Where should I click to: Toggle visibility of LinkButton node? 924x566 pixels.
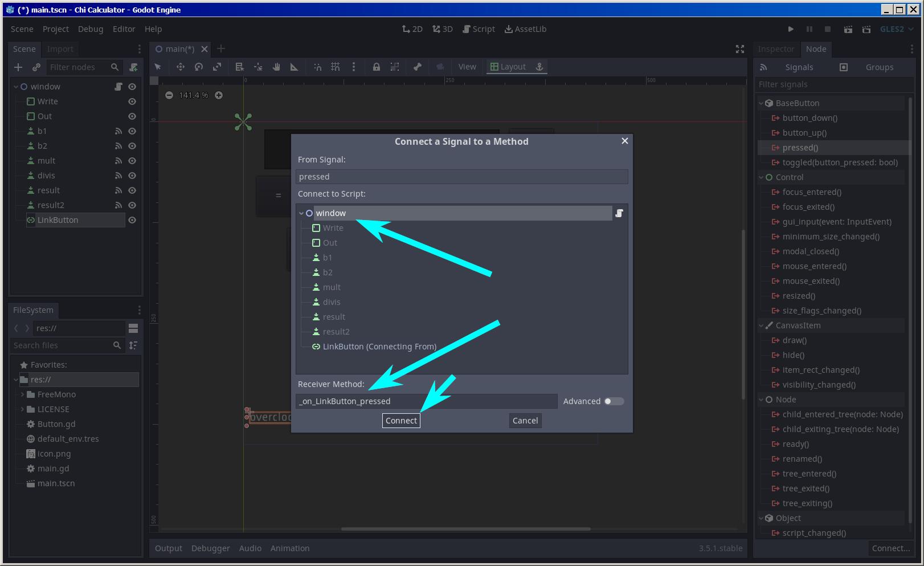132,220
